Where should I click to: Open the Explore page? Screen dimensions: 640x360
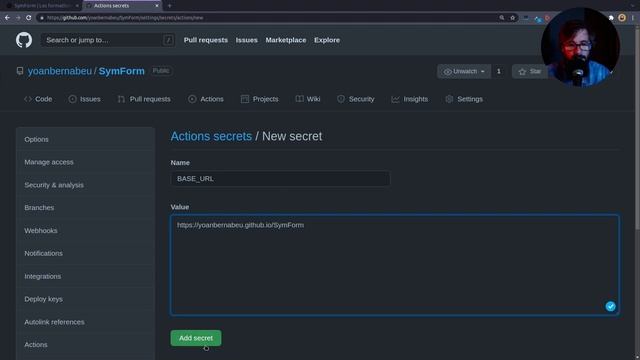(x=327, y=40)
